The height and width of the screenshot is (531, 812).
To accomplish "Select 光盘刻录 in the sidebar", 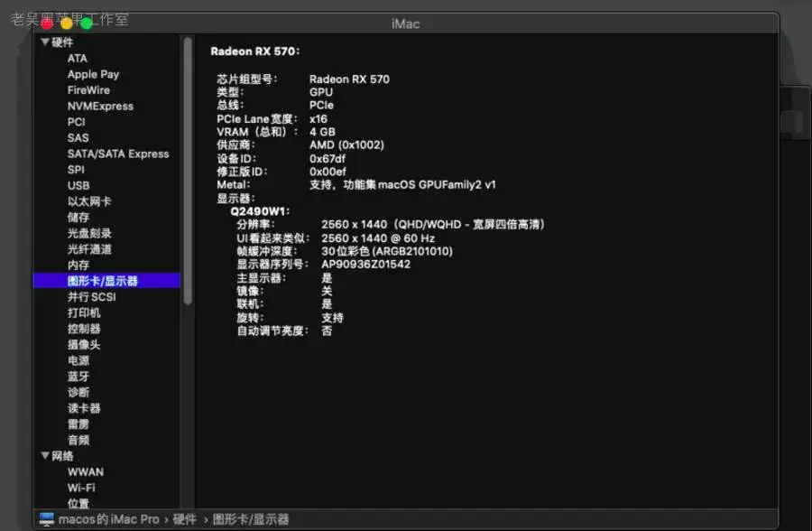I will point(89,233).
